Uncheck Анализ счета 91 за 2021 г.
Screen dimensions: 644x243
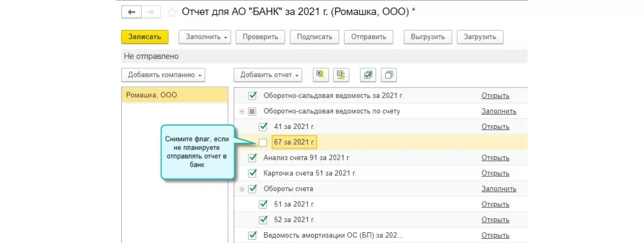coord(252,158)
